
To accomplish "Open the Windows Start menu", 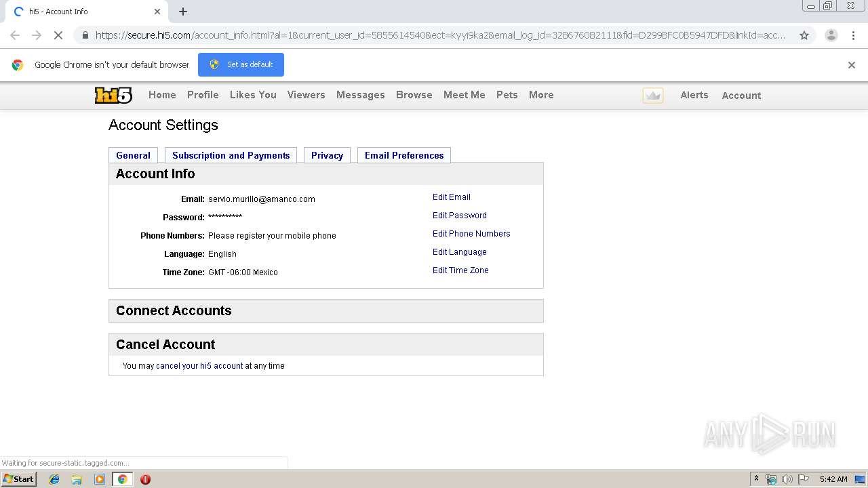I will point(18,479).
